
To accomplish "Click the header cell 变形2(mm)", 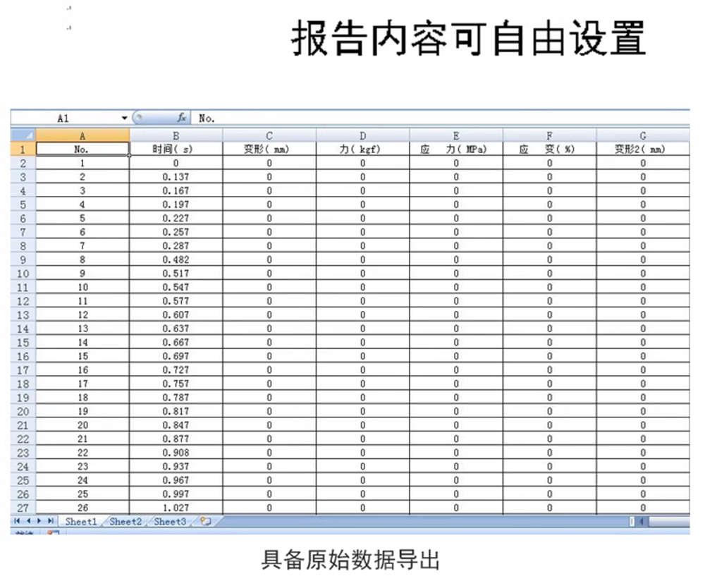I will (x=643, y=149).
